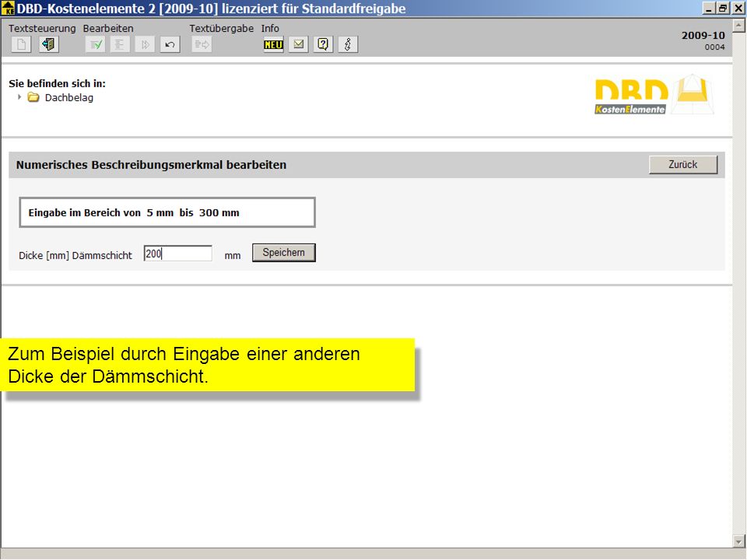This screenshot has width=747, height=560.
Task: Click the 'Eingabe im Bereich von' range text
Action: coord(134,213)
